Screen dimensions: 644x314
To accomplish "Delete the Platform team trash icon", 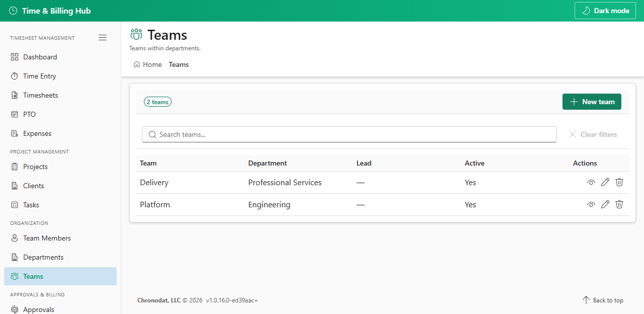I will (x=619, y=204).
